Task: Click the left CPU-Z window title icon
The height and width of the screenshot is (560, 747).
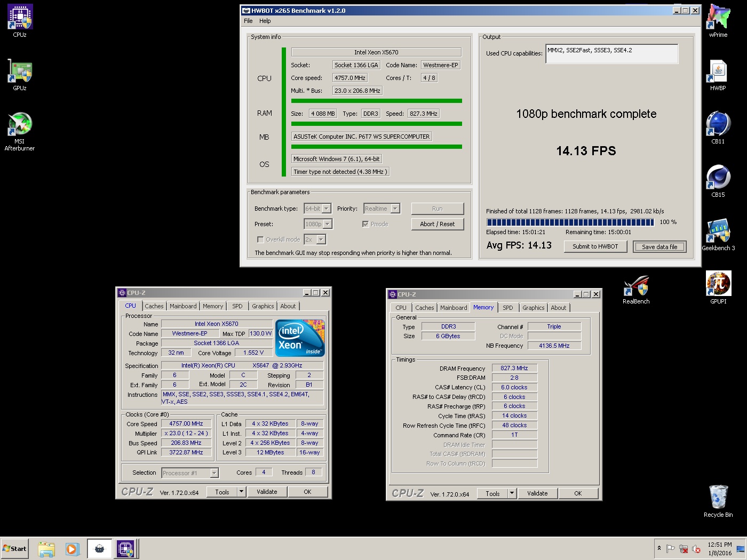Action: pyautogui.click(x=122, y=293)
